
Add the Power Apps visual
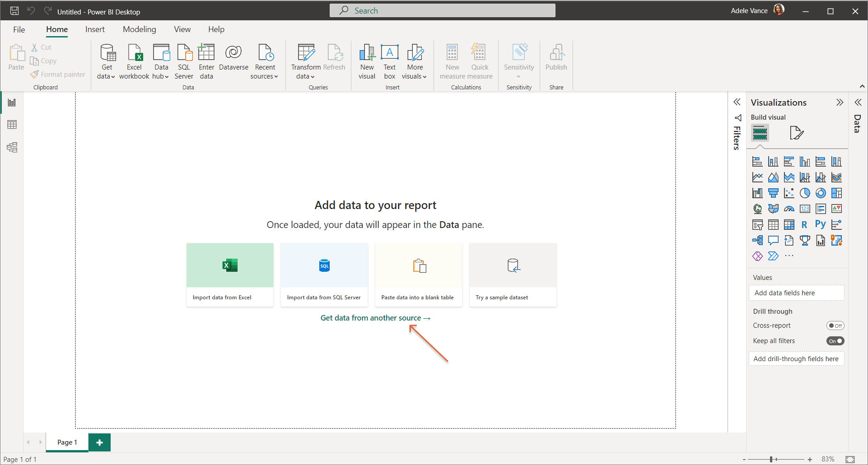757,256
